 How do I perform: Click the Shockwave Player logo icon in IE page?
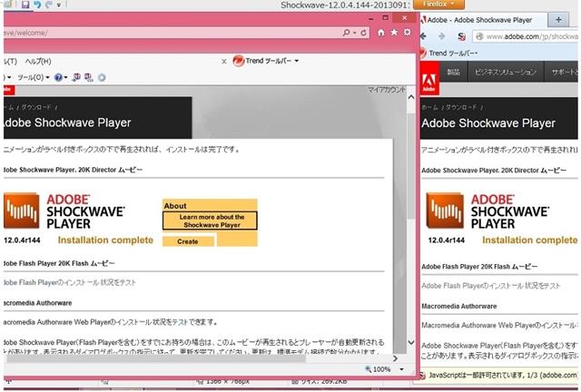click(21, 211)
